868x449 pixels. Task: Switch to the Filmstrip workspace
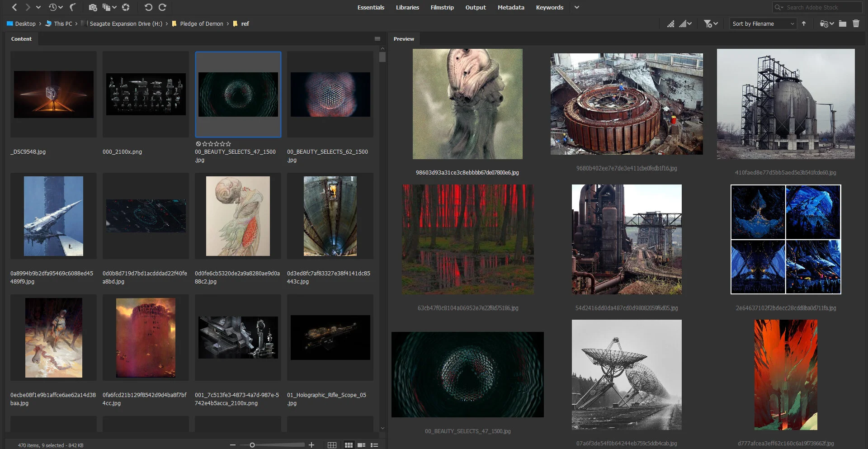(442, 7)
